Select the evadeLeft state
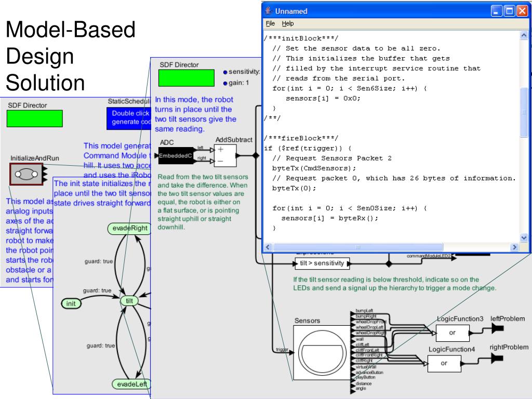This screenshot has width=532, height=399. [x=131, y=384]
